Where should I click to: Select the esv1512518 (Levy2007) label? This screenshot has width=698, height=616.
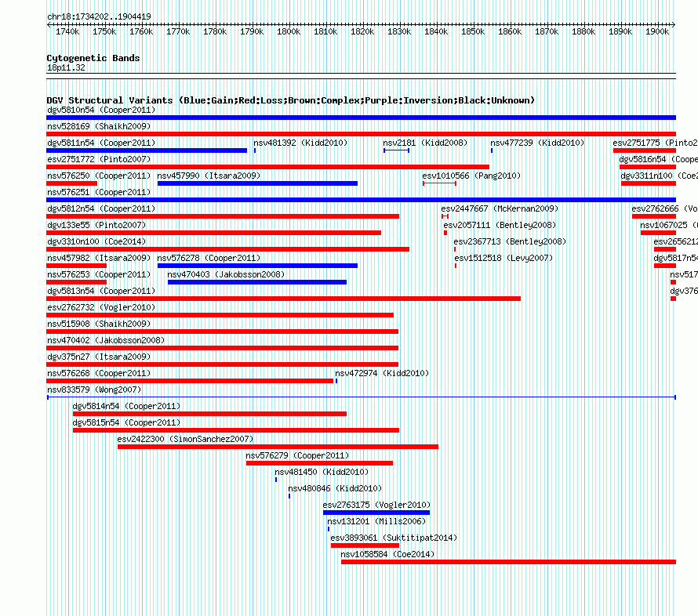coord(504,258)
